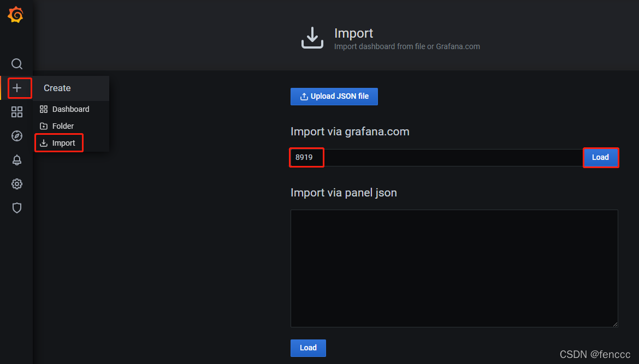
Task: Click inside the panel json text area
Action: tap(454, 268)
